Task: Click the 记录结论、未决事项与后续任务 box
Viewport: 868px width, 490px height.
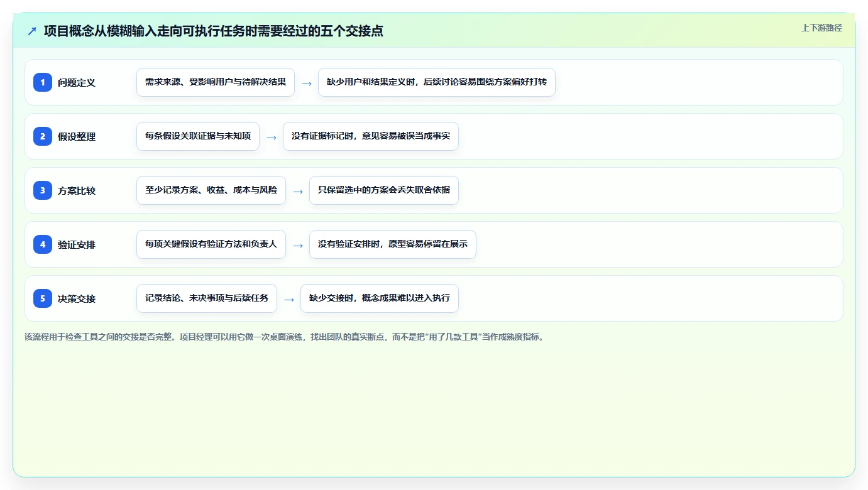Action: pyautogui.click(x=207, y=298)
